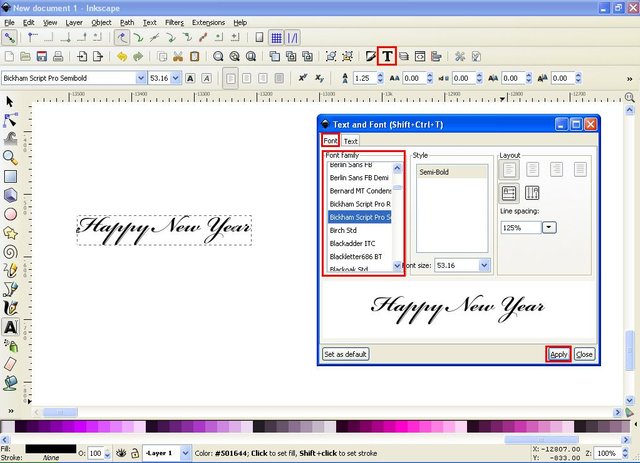Switch to the Font tab in dialog
This screenshot has width=640, height=463.
pos(330,140)
